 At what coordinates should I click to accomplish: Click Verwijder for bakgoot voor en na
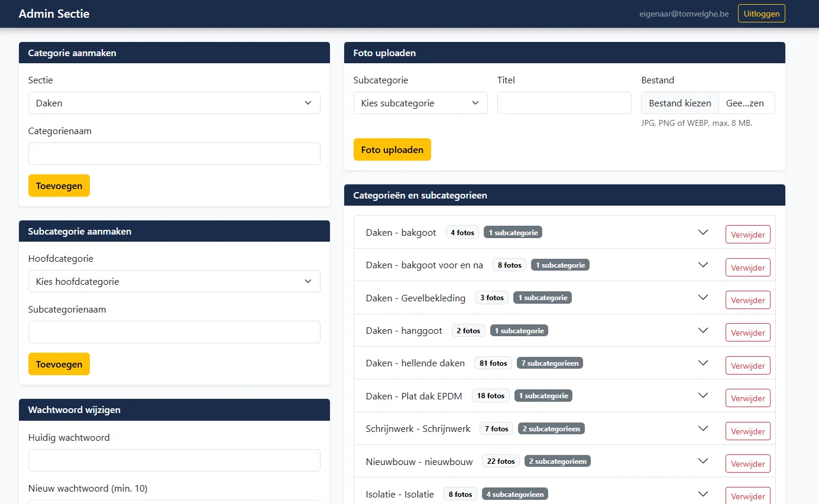pos(748,267)
